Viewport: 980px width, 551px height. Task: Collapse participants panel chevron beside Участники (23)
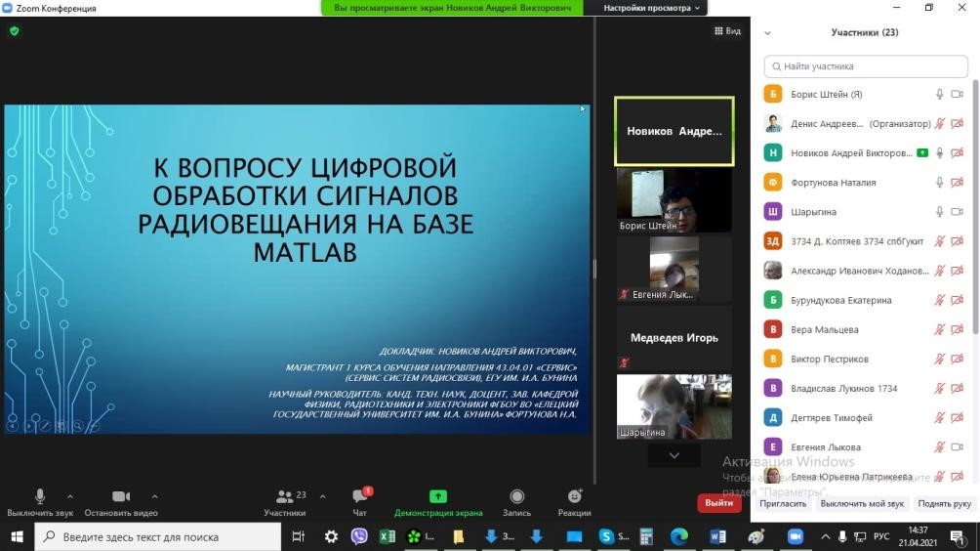[767, 33]
